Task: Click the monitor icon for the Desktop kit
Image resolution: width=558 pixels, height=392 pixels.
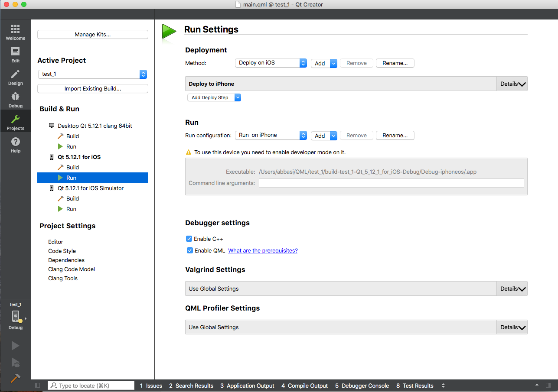Action: point(52,126)
